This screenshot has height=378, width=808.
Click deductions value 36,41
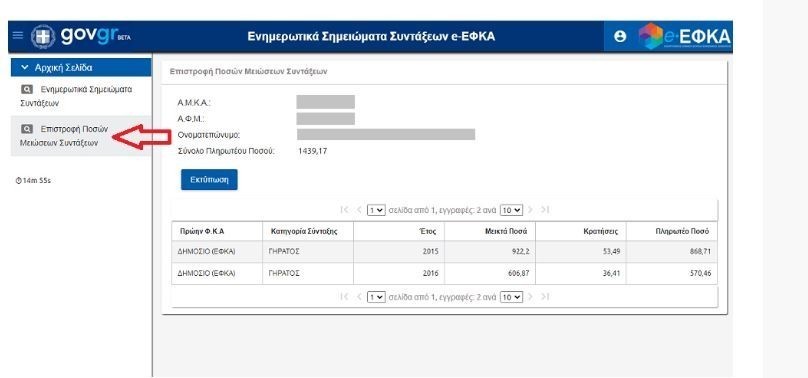pyautogui.click(x=611, y=273)
